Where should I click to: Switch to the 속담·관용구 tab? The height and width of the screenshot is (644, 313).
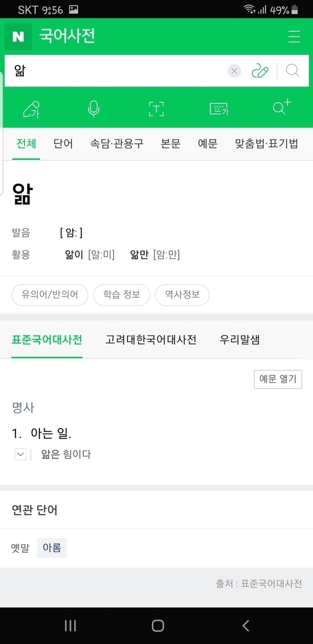(x=117, y=144)
